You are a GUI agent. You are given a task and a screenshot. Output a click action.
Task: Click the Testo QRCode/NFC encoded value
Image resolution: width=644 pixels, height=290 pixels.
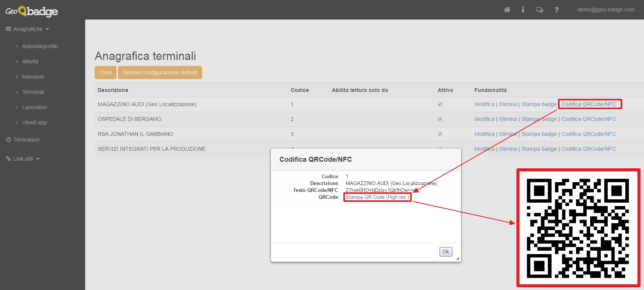pyautogui.click(x=380, y=190)
